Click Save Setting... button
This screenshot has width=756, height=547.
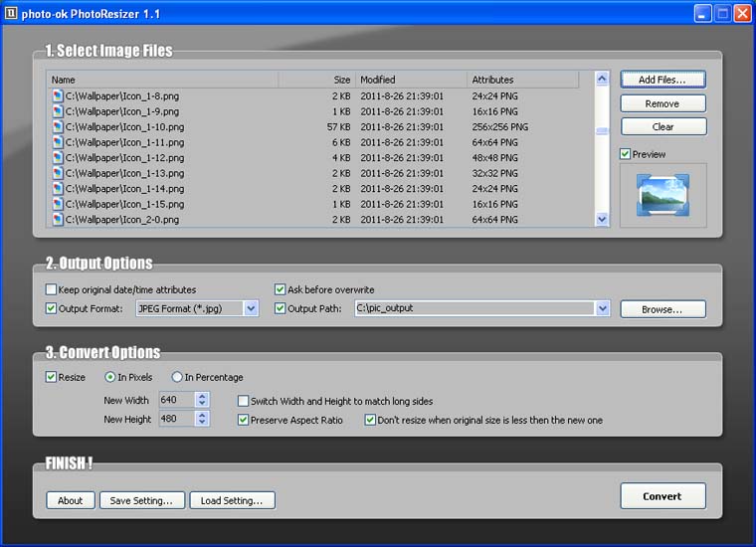[x=142, y=500]
